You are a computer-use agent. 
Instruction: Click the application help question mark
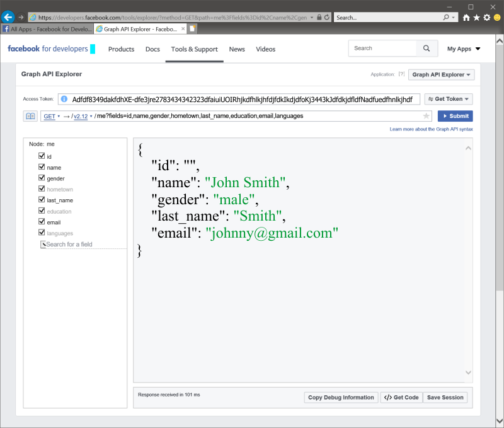[401, 74]
